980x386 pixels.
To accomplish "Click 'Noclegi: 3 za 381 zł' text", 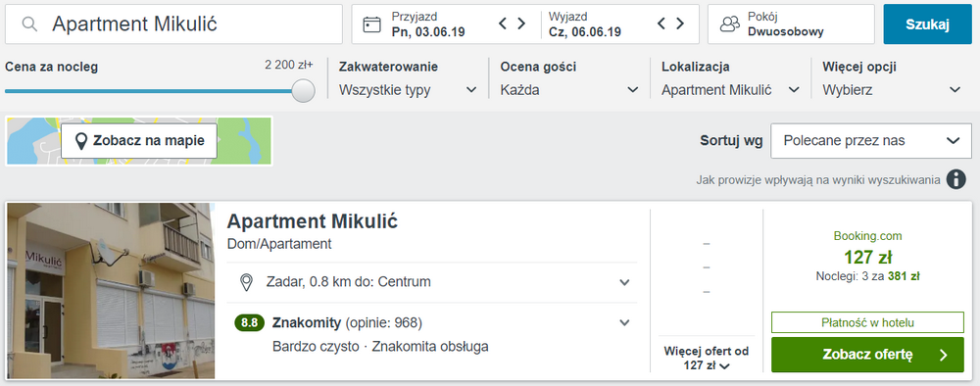I will [867, 275].
